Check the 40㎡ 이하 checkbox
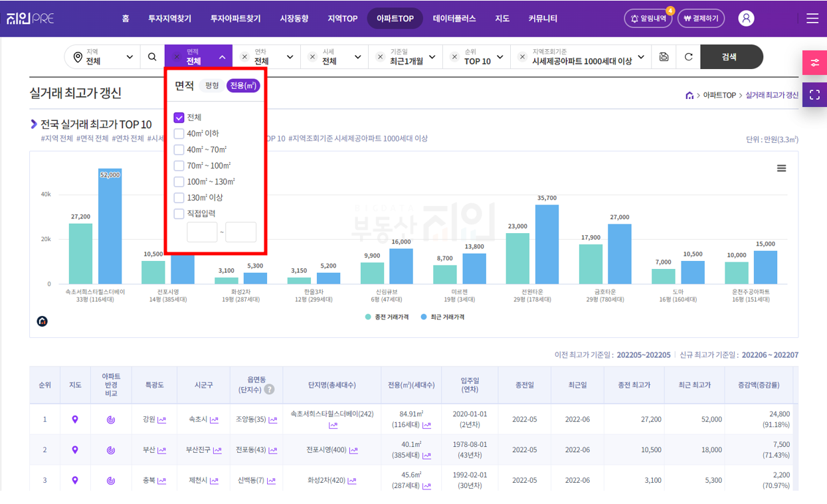This screenshot has height=504, width=827. tap(179, 133)
